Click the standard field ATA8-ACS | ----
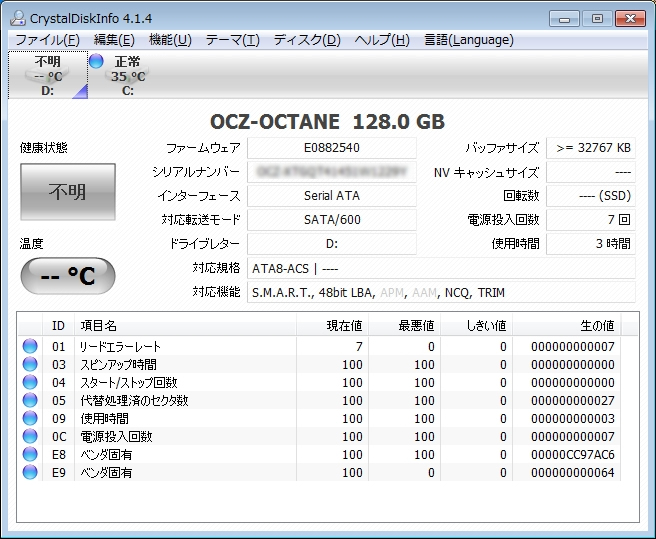The height and width of the screenshot is (539, 656). (x=441, y=268)
